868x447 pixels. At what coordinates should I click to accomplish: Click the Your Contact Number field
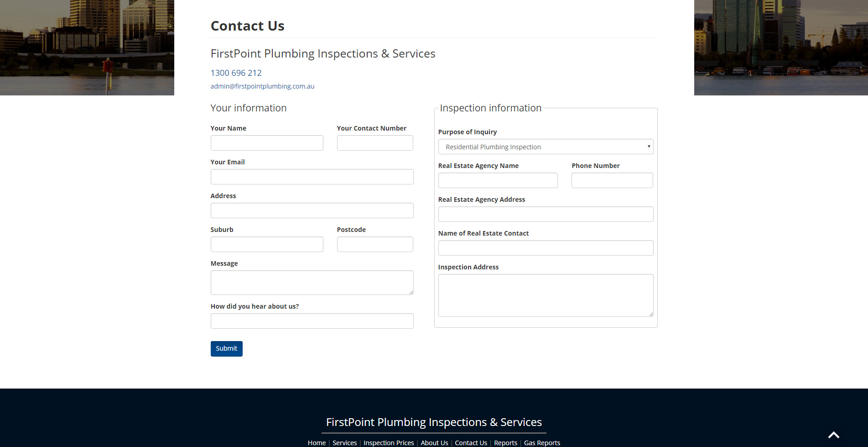(x=375, y=143)
